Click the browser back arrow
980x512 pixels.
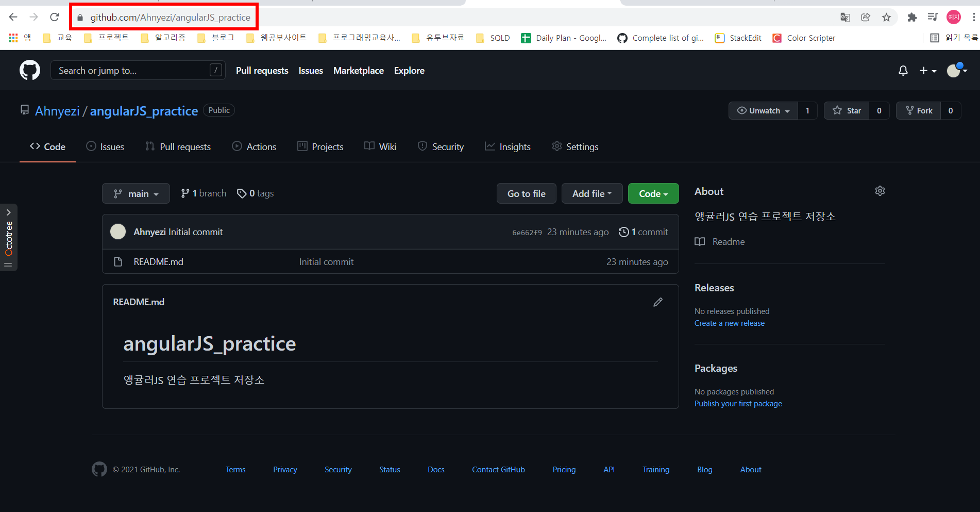pyautogui.click(x=13, y=17)
